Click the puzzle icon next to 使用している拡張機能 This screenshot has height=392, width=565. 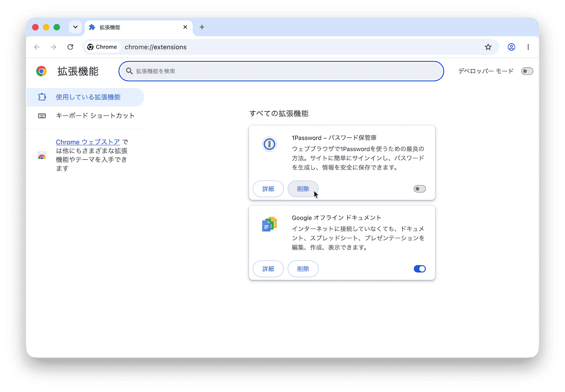pos(42,97)
